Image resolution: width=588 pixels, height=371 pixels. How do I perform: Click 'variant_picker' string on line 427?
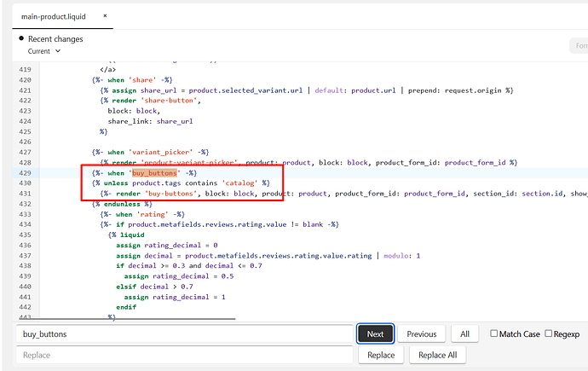tap(160, 152)
